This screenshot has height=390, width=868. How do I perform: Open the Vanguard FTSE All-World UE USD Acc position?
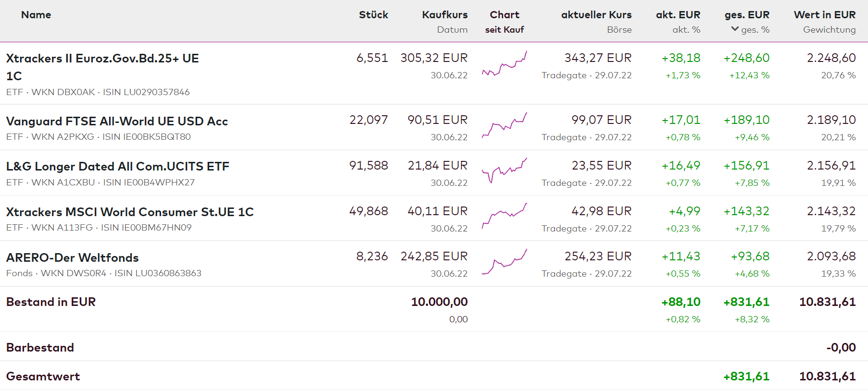pos(117,121)
